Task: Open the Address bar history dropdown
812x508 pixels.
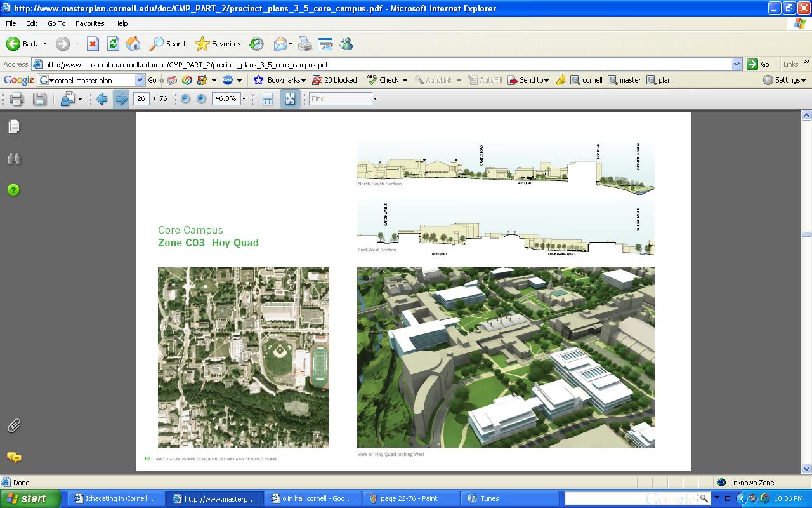Action: coord(737,64)
